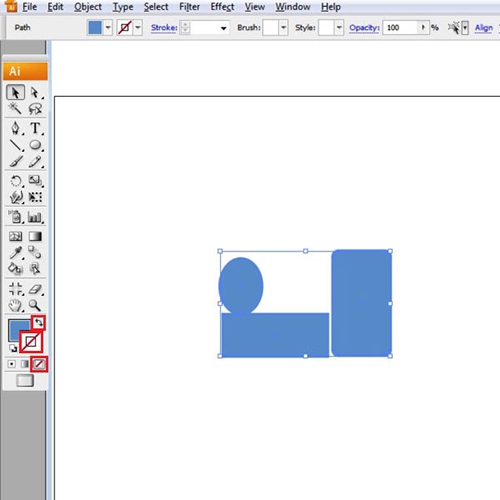The width and height of the screenshot is (500, 500).
Task: Swap fill and stroke colors
Action: [39, 323]
